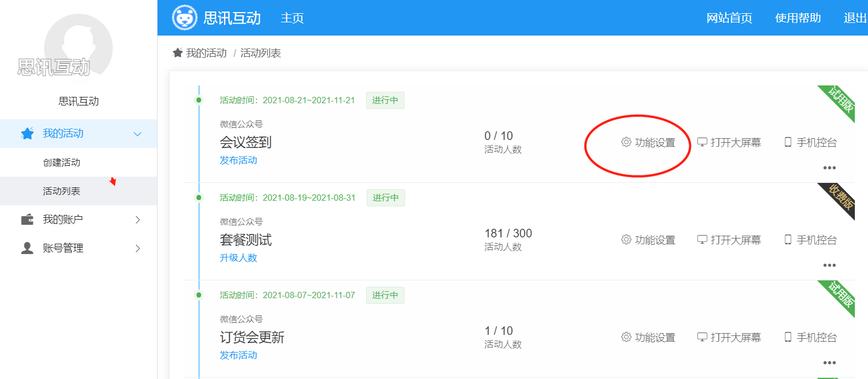Go to 主页 in the top bar
Screen dimensions: 868x379
click(x=292, y=18)
